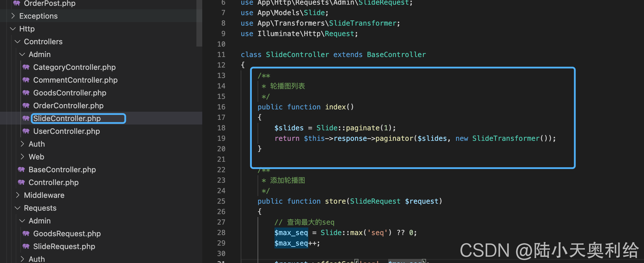
Task: Click line number 16 in the gutter
Action: 221,107
